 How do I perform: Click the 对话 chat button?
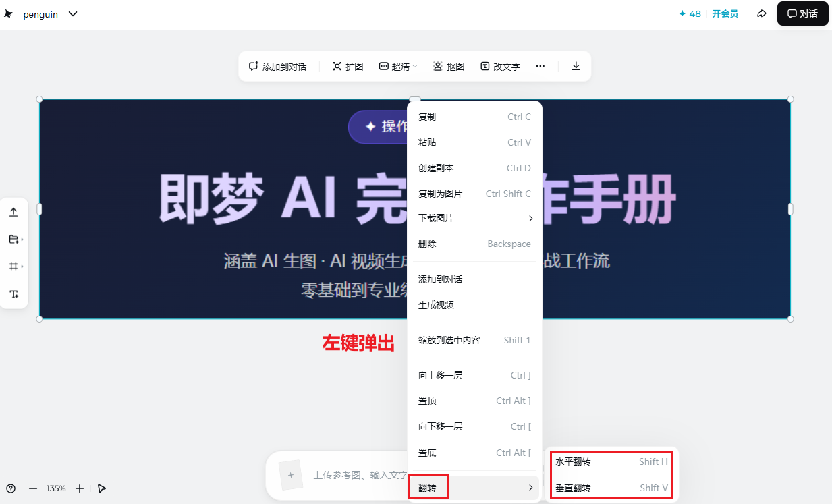802,13
